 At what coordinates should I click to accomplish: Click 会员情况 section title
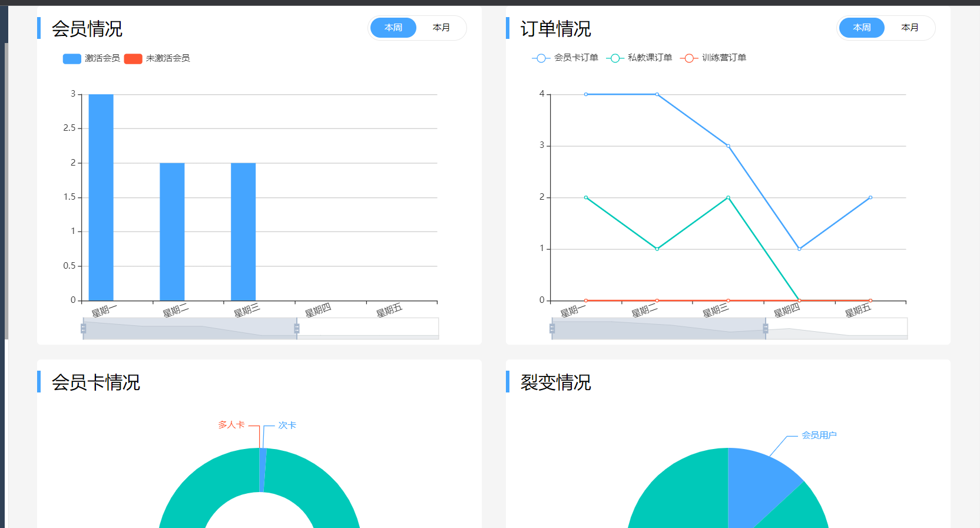pos(87,29)
